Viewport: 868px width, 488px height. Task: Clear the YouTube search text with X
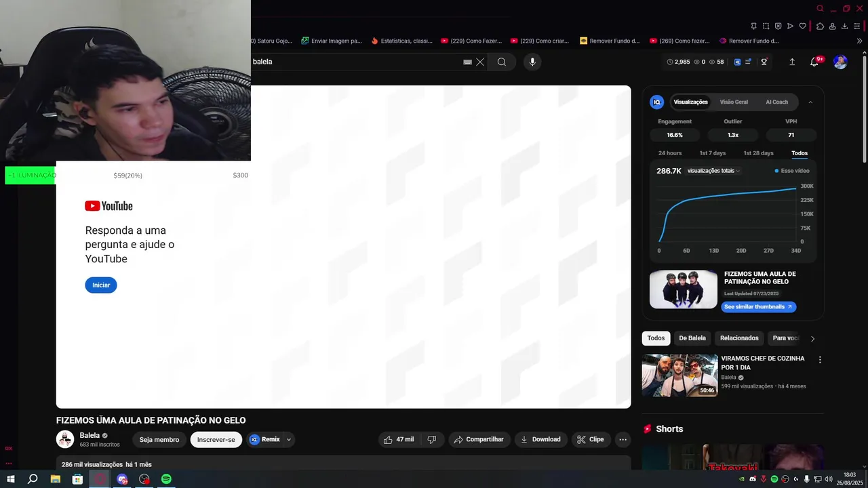(480, 62)
